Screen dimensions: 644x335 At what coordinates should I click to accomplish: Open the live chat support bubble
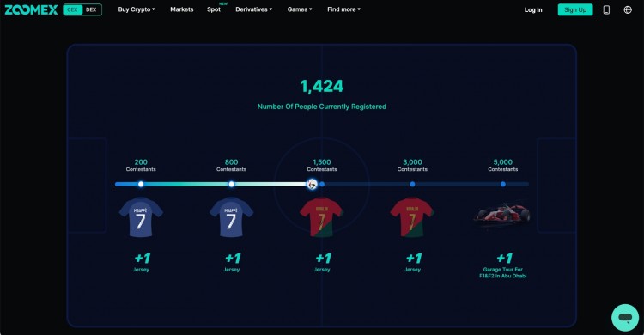pyautogui.click(x=625, y=317)
